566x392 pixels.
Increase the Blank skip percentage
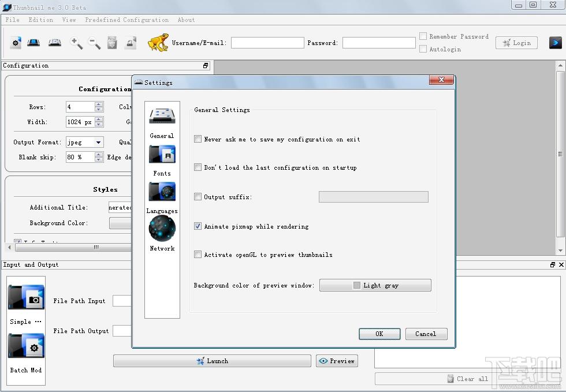[x=99, y=154]
